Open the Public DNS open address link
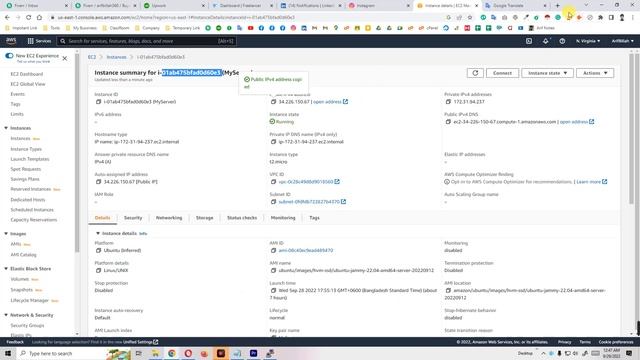This screenshot has width=640, height=360. tap(577, 122)
